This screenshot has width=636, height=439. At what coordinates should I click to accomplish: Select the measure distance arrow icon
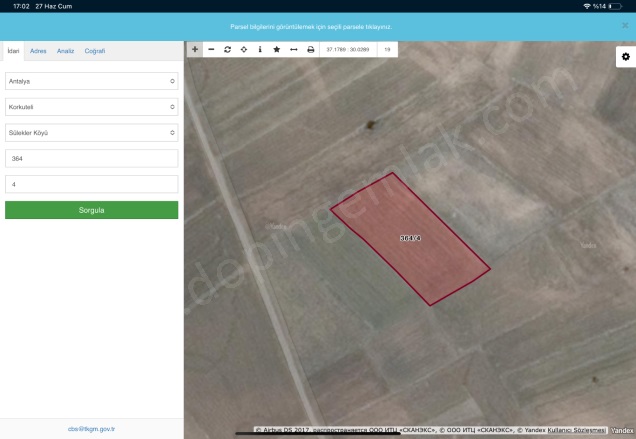[x=293, y=49]
